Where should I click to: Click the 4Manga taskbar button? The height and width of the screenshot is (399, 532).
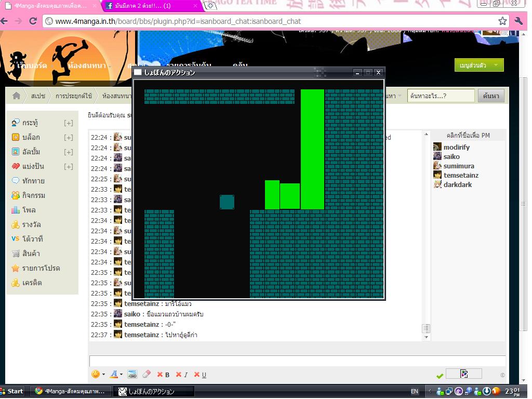(x=70, y=392)
